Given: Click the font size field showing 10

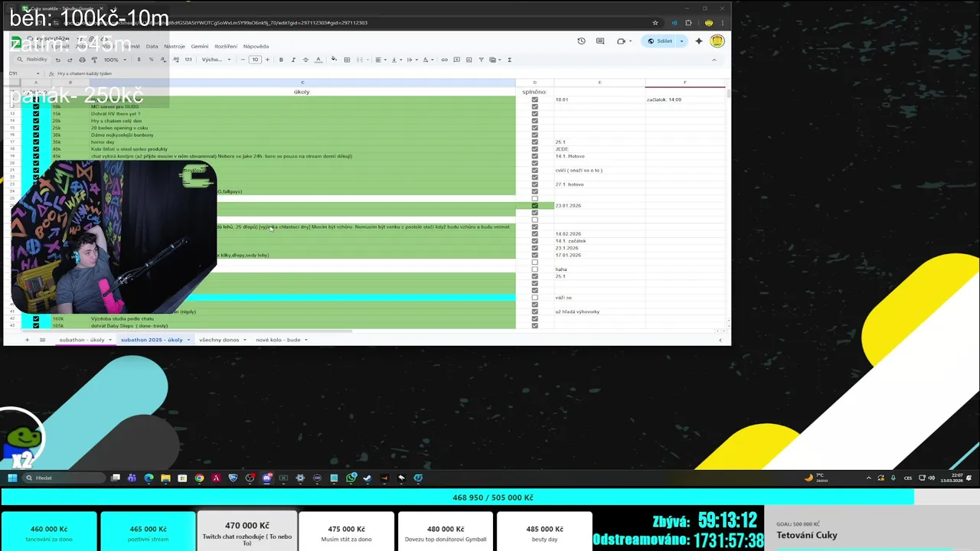Looking at the screenshot, I should tap(255, 60).
